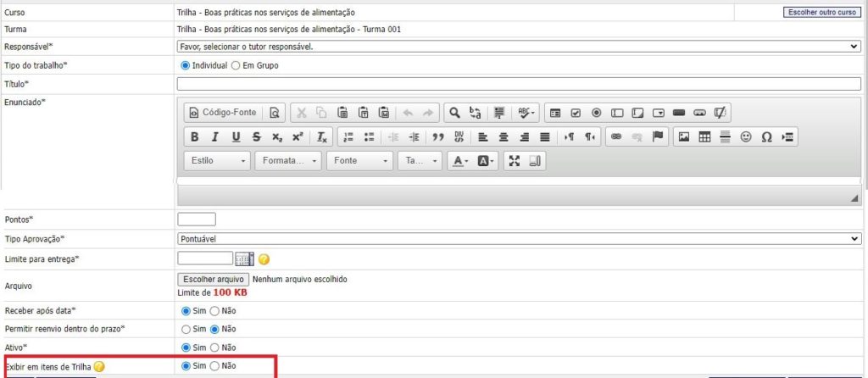868x378 pixels.
Task: Maximize the editor area
Action: [515, 161]
